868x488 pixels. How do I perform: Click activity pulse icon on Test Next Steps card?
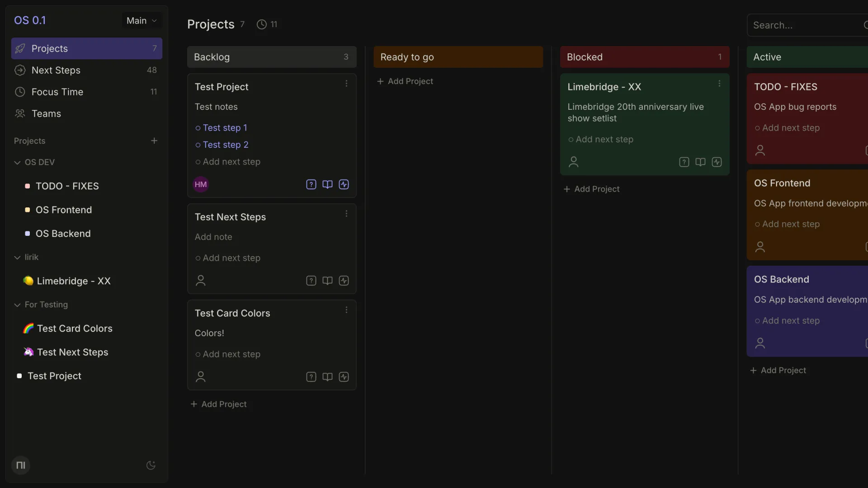pos(344,281)
